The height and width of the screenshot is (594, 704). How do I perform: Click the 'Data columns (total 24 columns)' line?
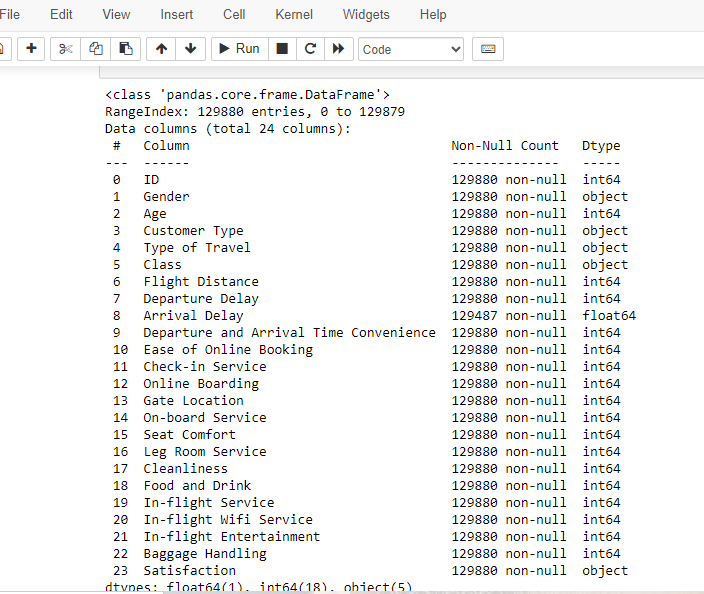point(228,129)
